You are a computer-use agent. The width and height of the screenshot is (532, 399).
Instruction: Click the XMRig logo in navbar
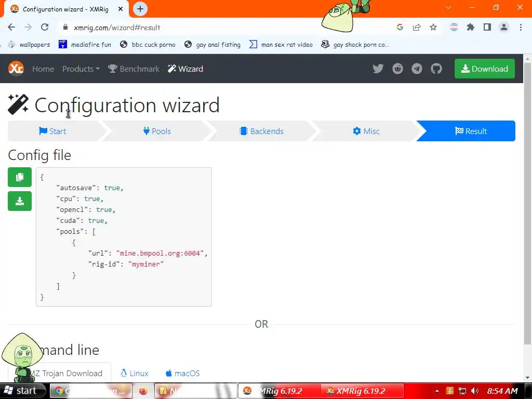16,69
